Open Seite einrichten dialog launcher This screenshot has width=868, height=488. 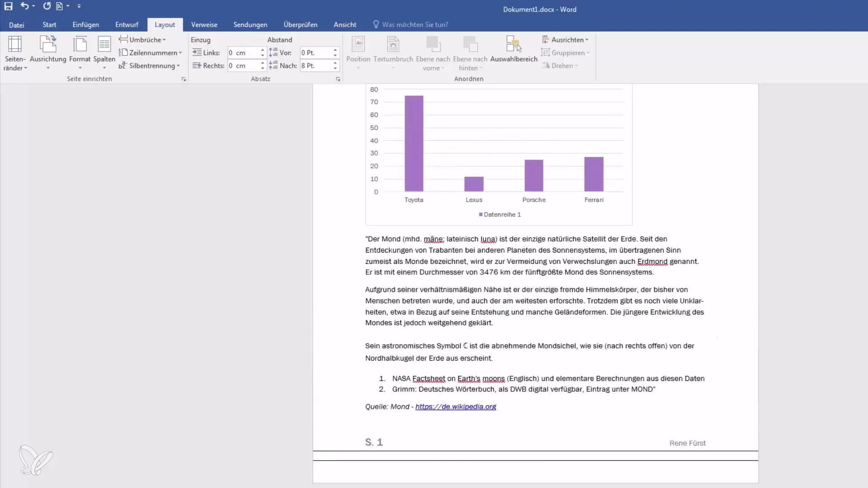pyautogui.click(x=184, y=79)
